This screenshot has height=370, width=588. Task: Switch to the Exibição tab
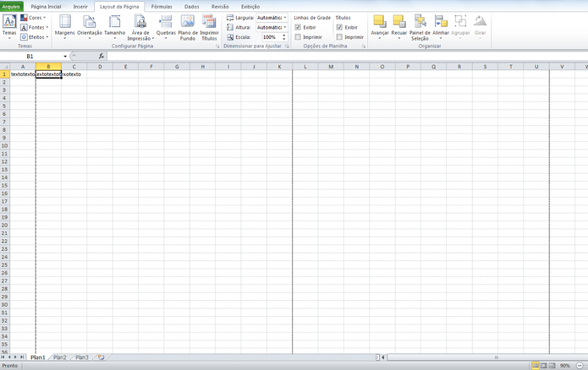[x=250, y=7]
